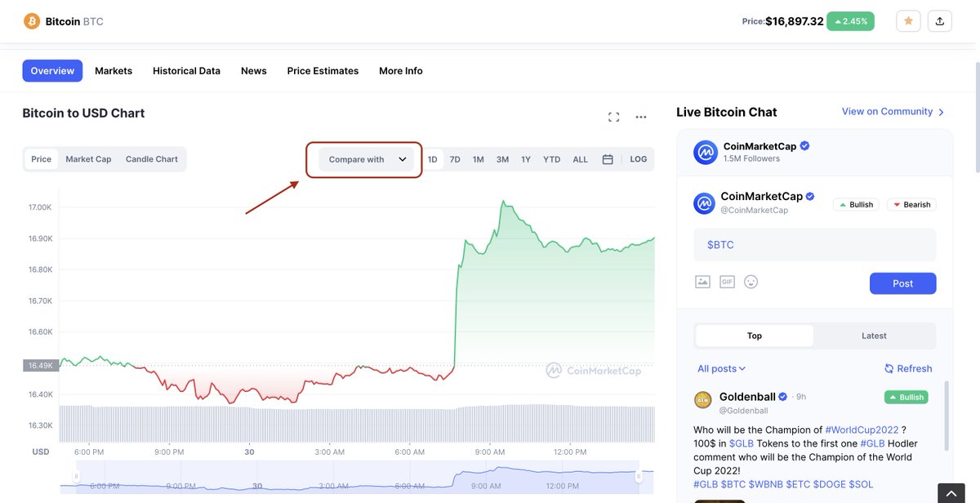
Task: Click the CoinMarketCap avatar next to 1.5M Followers
Action: (x=705, y=152)
